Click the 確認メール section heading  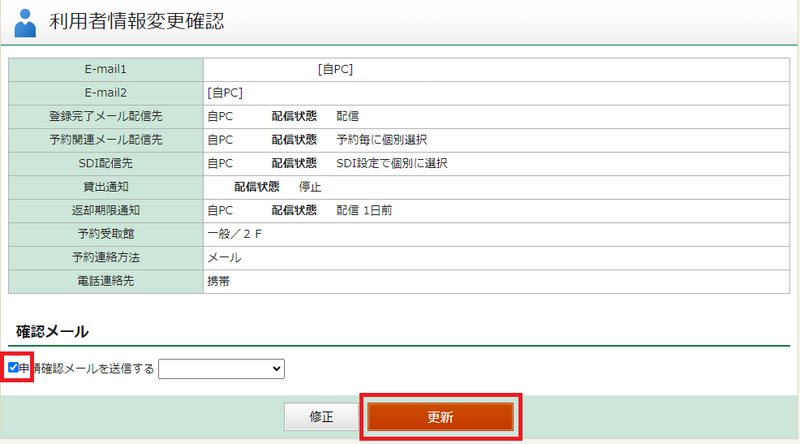53,332
